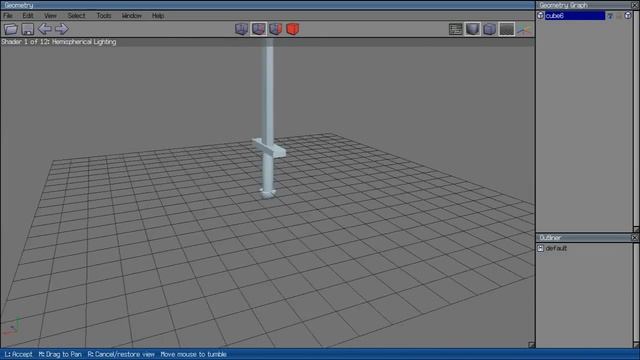
Task: Toggle ground plane dark square icon
Action: coord(507,29)
